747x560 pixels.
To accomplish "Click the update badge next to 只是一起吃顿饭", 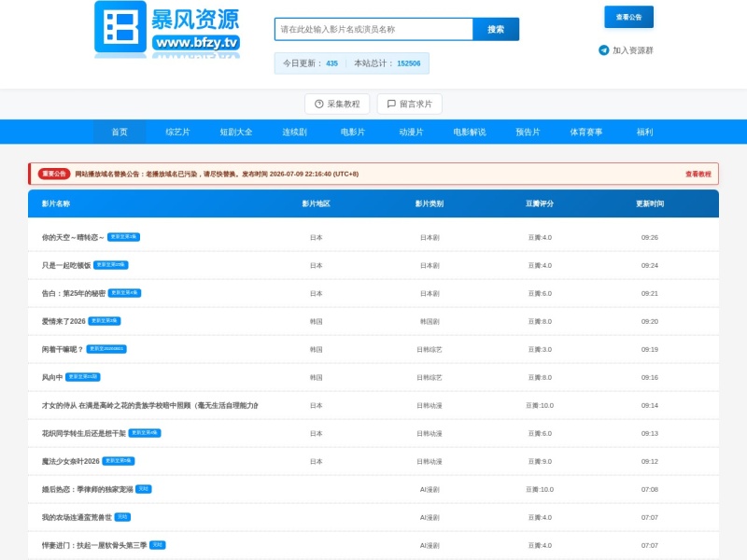I will coord(111,265).
